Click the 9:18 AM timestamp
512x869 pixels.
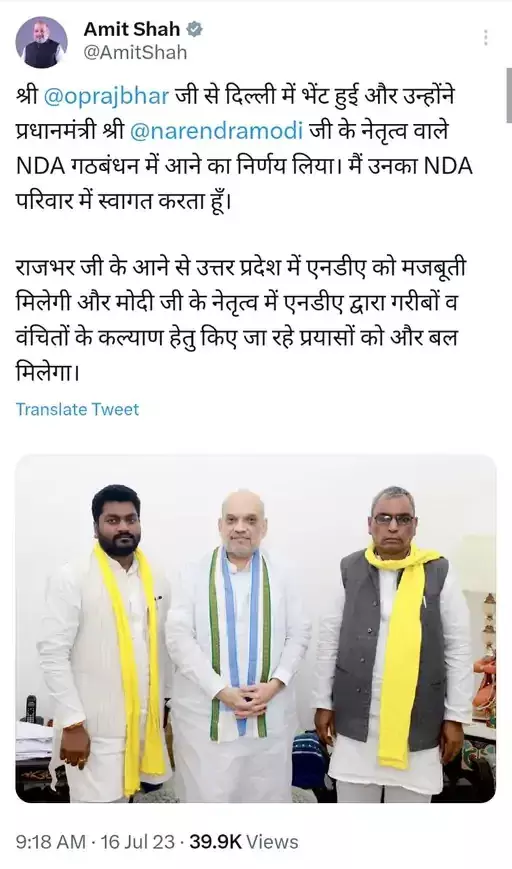click(x=51, y=842)
